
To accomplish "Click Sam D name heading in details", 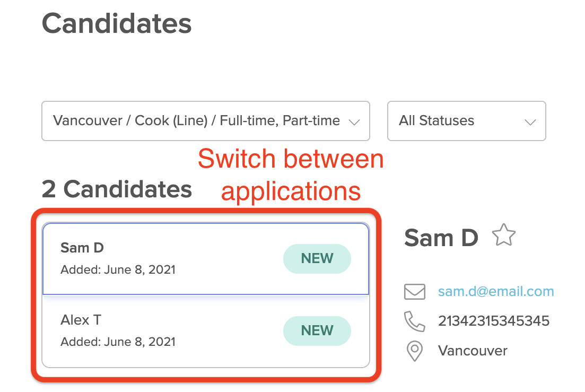I will pyautogui.click(x=441, y=238).
